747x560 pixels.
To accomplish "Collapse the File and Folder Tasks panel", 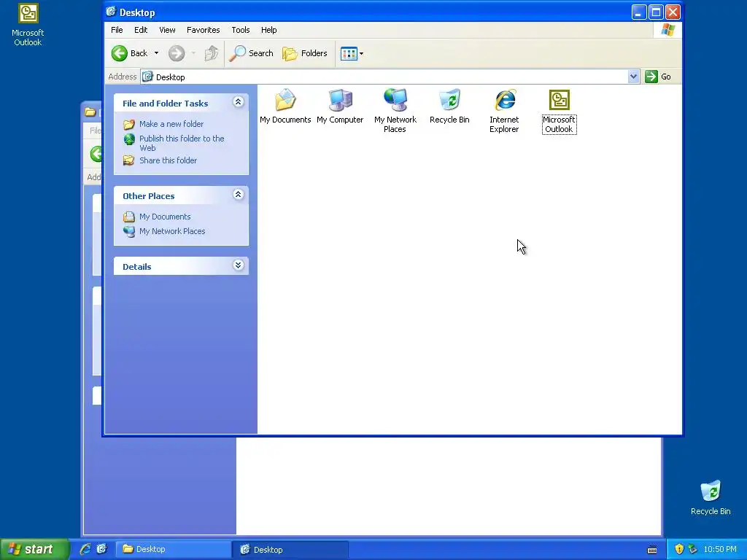I will 239,102.
